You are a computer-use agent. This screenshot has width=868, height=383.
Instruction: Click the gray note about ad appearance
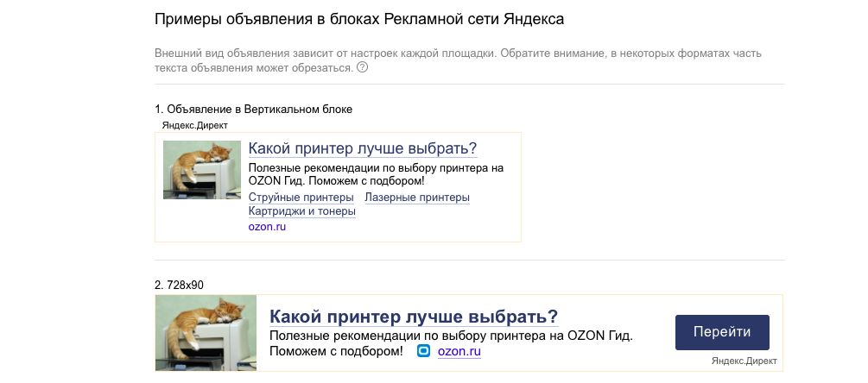pyautogui.click(x=458, y=60)
